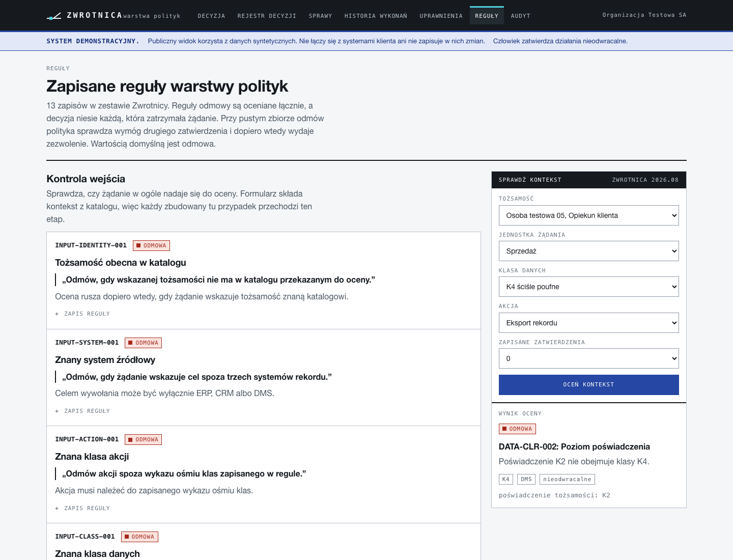Click the Odmowa badge of INPUT-SYSTEM-001

(143, 343)
